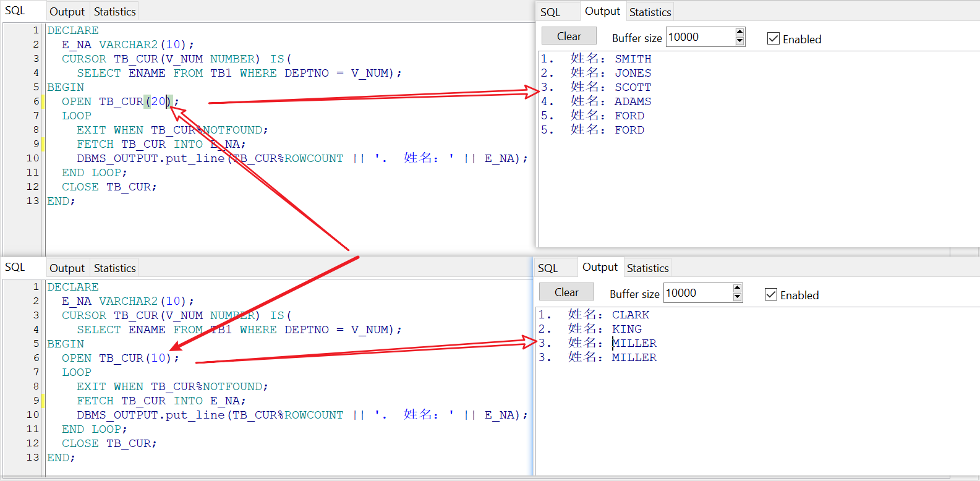Open Statistics tab in bottom-left editor

tap(114, 268)
